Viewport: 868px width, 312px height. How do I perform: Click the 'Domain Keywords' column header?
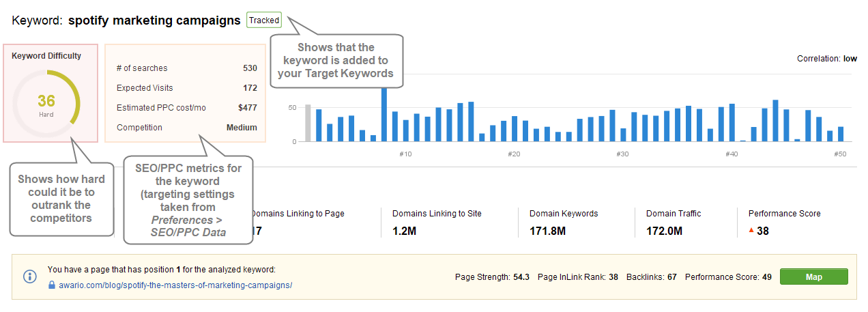pyautogui.click(x=564, y=214)
